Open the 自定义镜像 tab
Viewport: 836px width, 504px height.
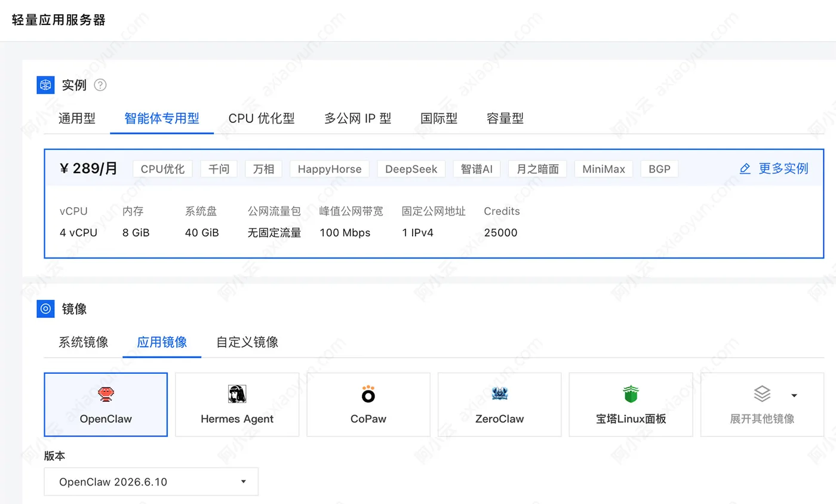tap(247, 342)
